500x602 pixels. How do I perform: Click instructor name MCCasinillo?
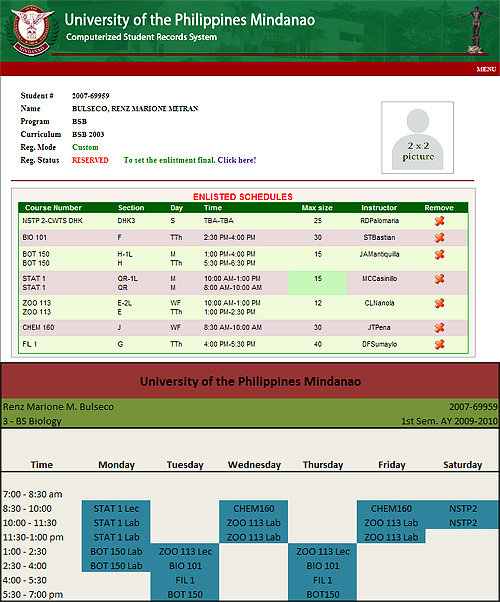(x=379, y=279)
